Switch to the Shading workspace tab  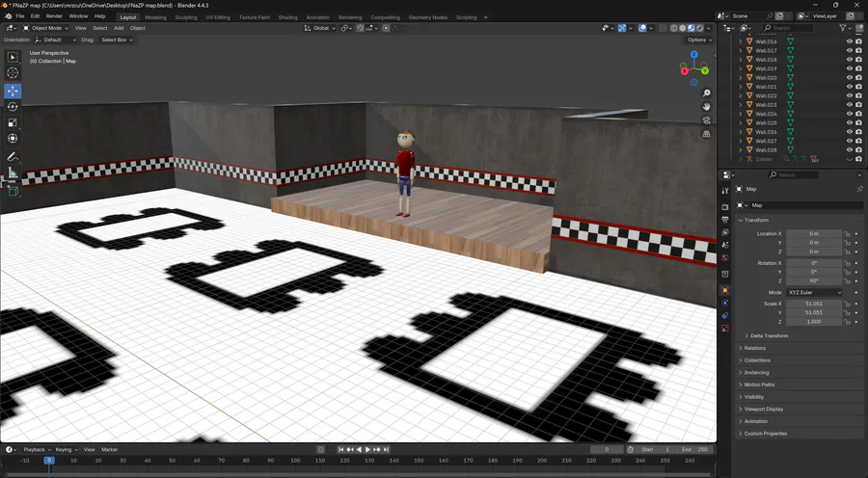coord(287,17)
